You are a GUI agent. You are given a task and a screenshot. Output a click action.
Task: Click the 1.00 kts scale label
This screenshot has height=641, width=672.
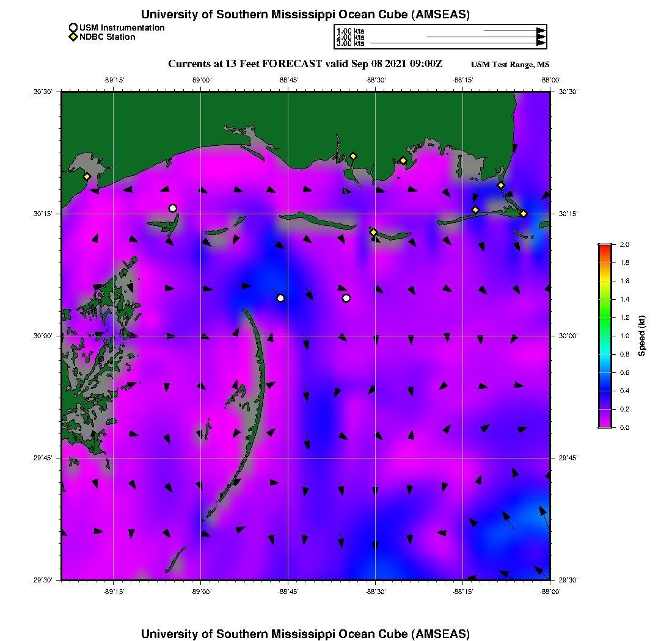(x=350, y=31)
